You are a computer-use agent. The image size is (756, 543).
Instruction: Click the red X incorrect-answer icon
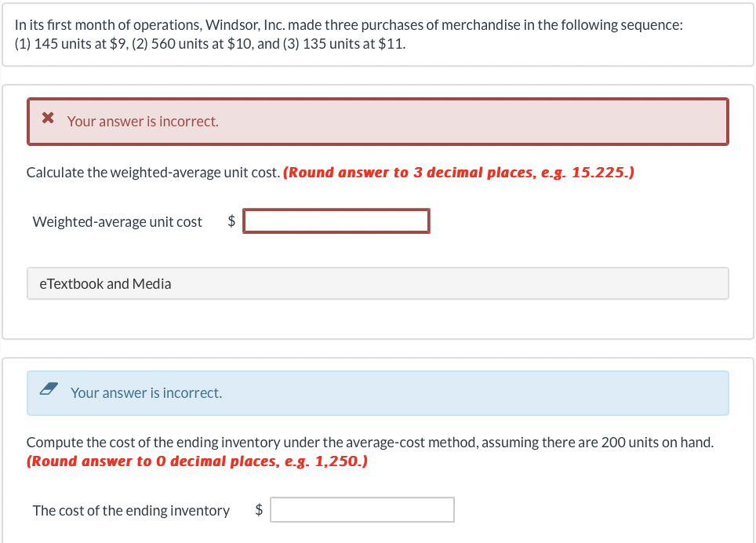[x=47, y=118]
